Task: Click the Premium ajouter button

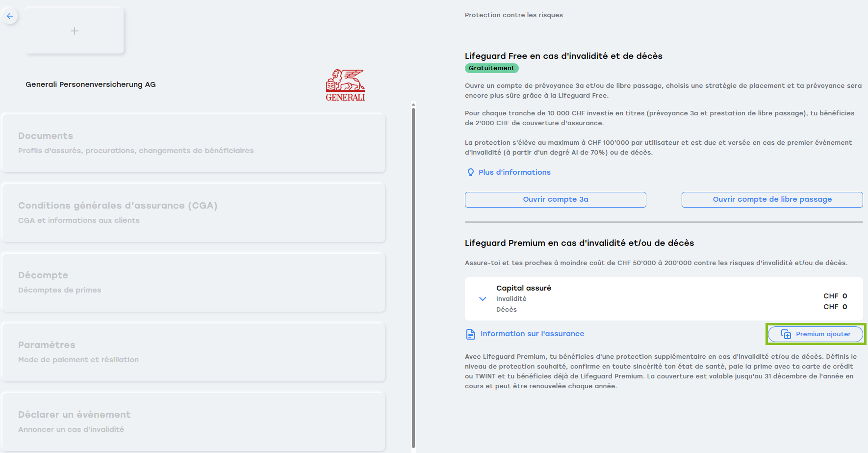Action: 816,334
